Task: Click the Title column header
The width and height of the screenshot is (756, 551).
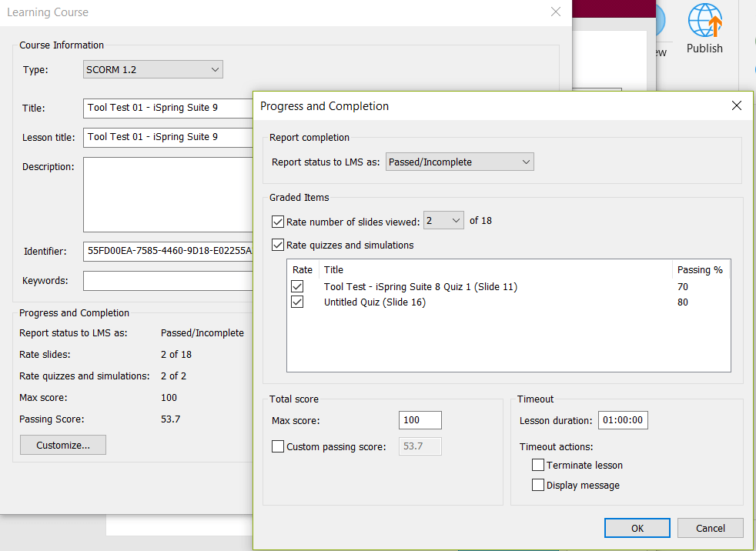Action: tap(496, 269)
